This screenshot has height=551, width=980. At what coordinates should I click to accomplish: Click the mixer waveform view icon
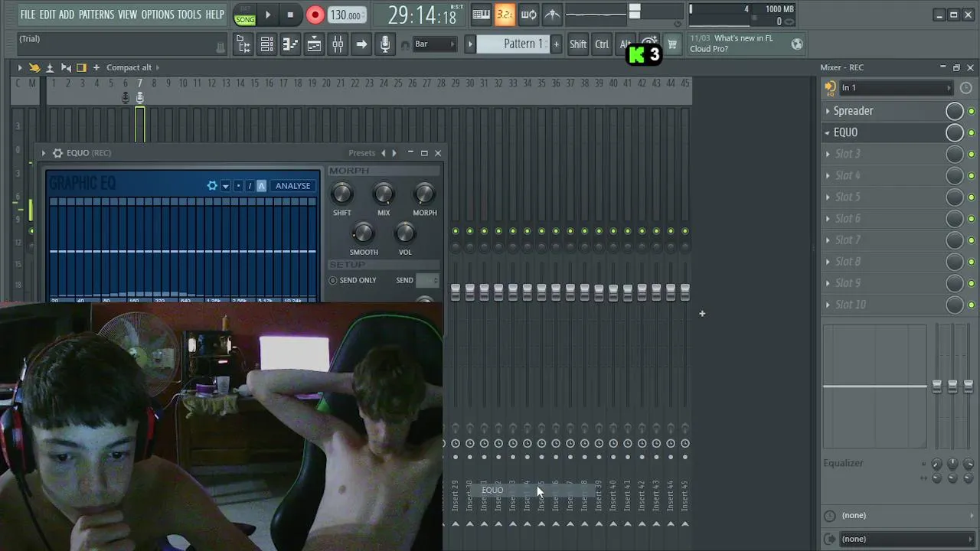point(66,67)
